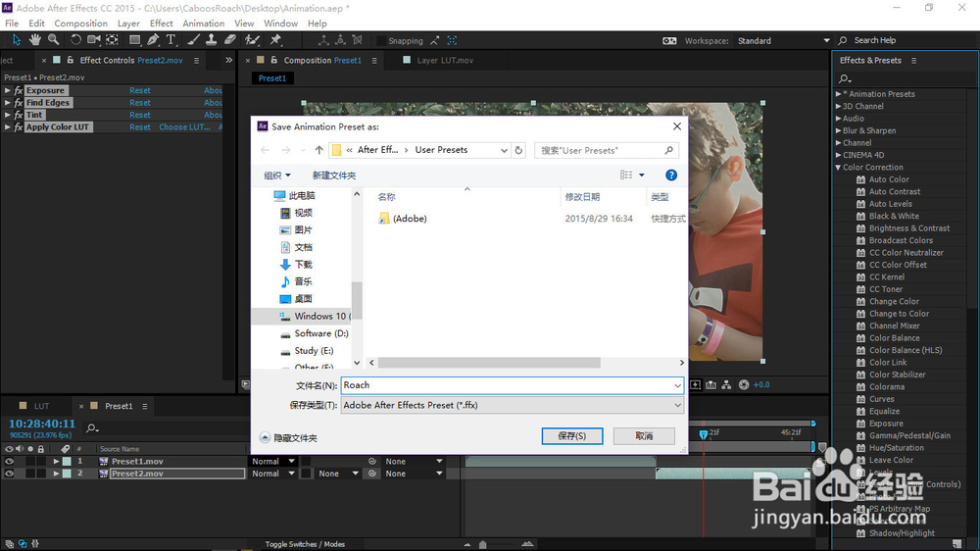Click the Local Axis Mode icon
Screen dimensions: 980x551
[x=323, y=40]
